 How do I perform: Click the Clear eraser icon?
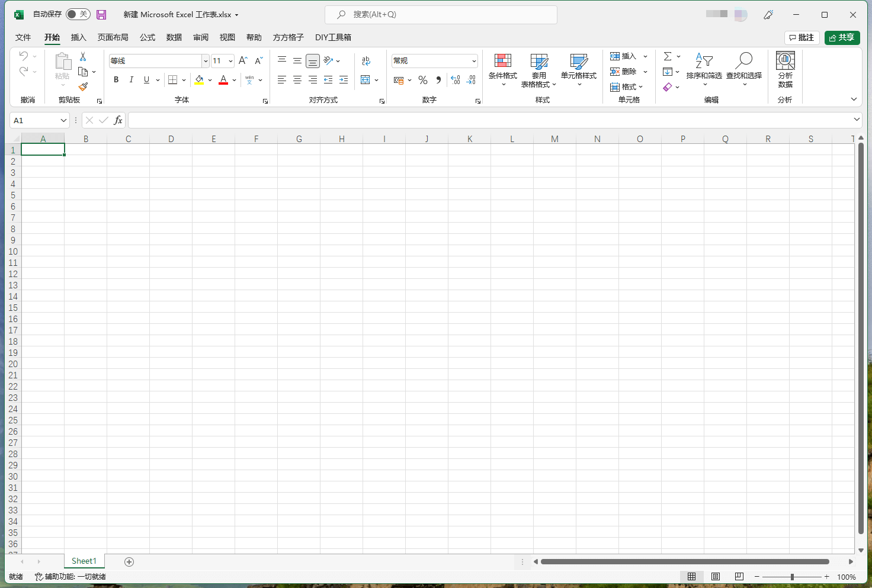point(668,87)
